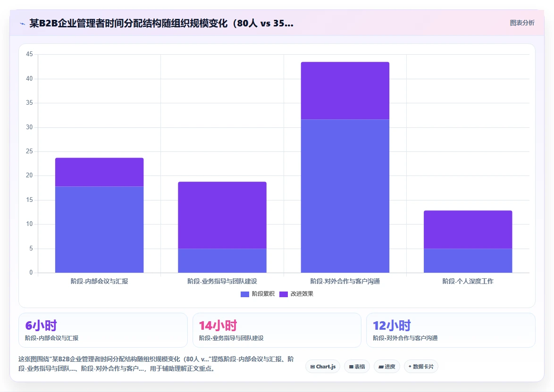Click card caption under 6小时
Image resolution: width=554 pixels, height=392 pixels.
point(51,338)
